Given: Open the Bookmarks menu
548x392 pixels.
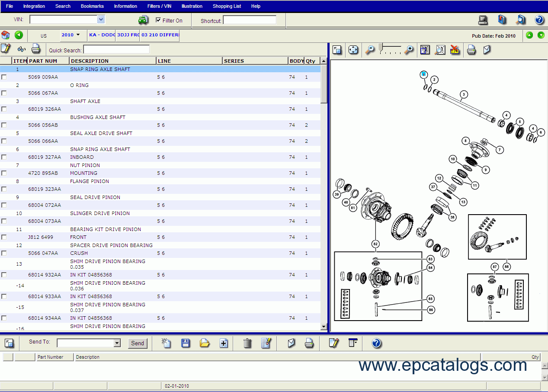Looking at the screenshot, I should 92,6.
